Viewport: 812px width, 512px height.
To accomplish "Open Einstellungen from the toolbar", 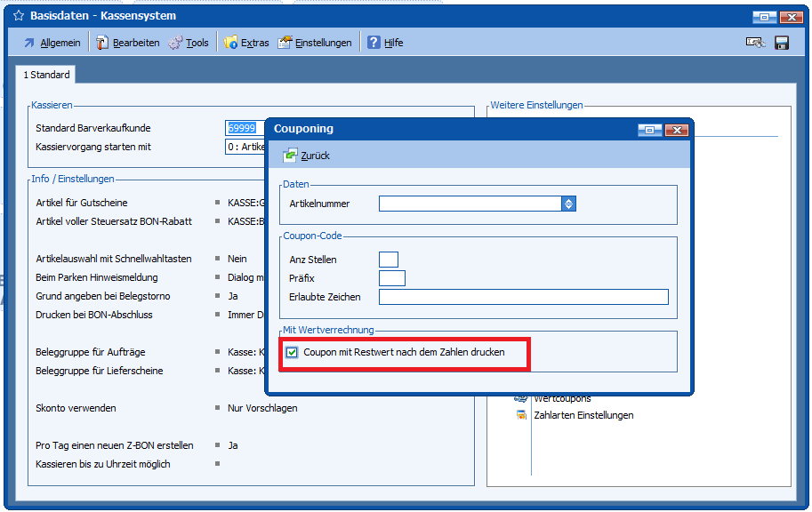I will pos(315,43).
